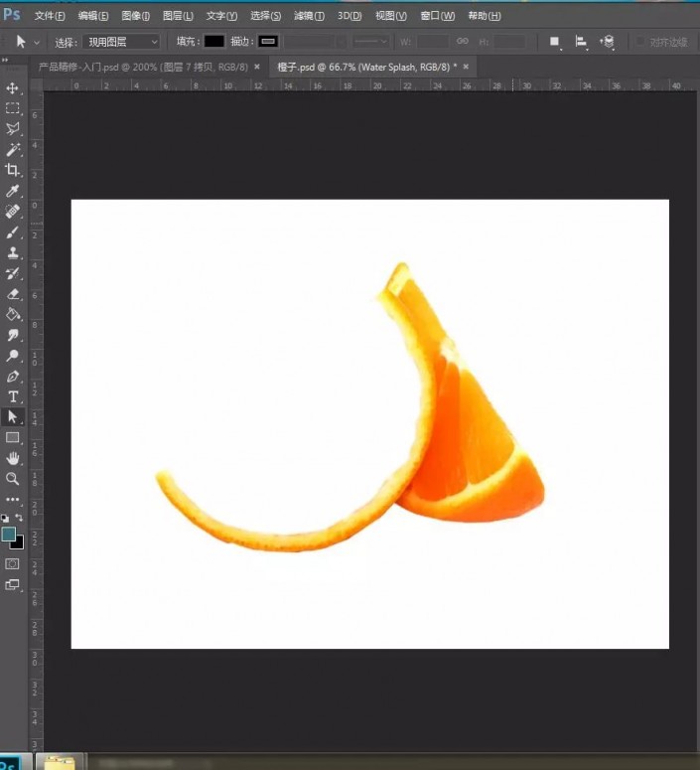Open the 图层 menu
This screenshot has width=700, height=770.
click(178, 16)
